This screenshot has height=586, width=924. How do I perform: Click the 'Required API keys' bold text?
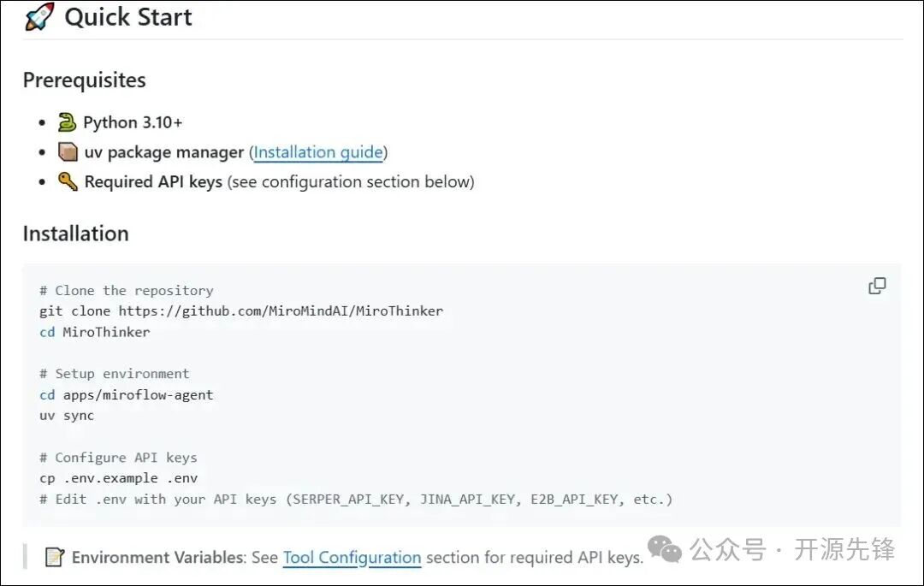pos(153,181)
